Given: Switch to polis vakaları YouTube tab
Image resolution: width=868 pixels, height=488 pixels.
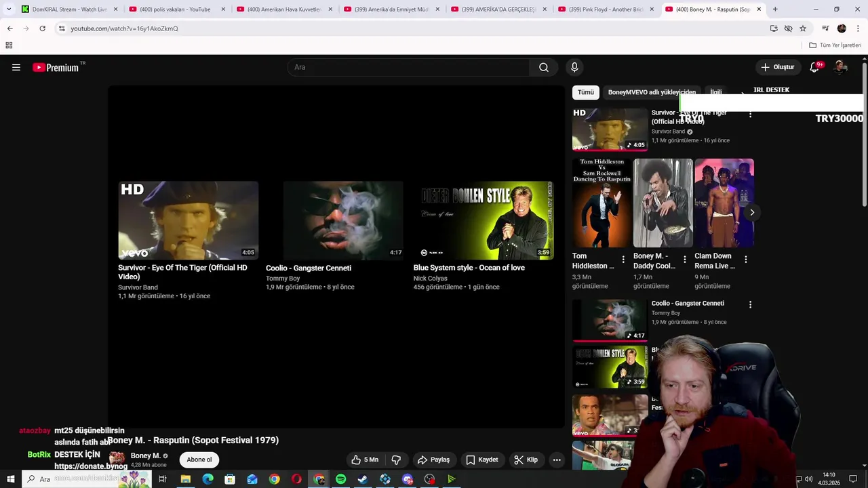Looking at the screenshot, I should pyautogui.click(x=176, y=9).
